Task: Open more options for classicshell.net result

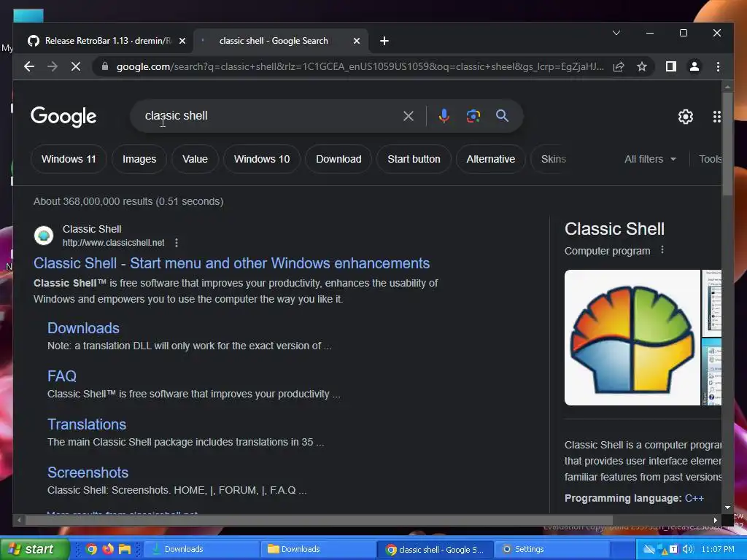Action: (x=177, y=243)
